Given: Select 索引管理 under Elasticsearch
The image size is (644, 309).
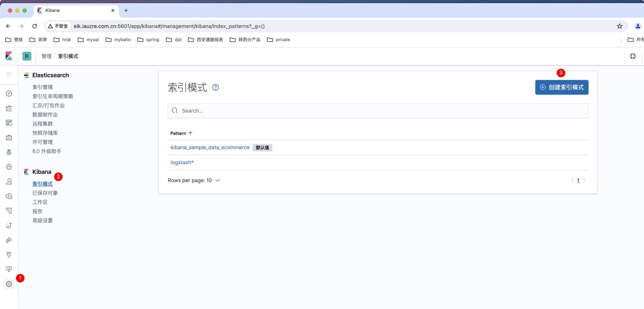Looking at the screenshot, I should coord(43,87).
